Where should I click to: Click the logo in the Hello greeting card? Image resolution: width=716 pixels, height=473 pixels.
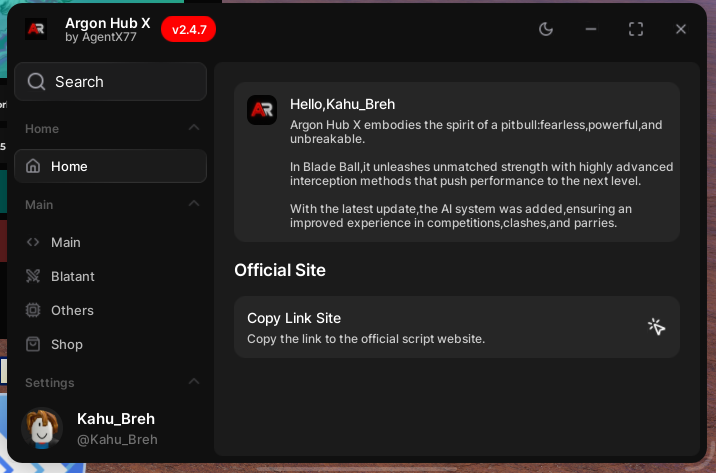262,110
